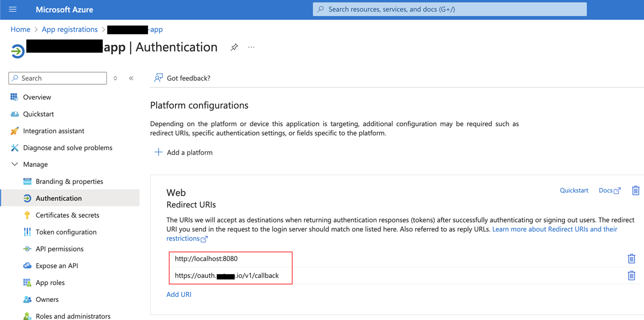
Task: Click the Integration assistant rocket icon
Action: 14,131
